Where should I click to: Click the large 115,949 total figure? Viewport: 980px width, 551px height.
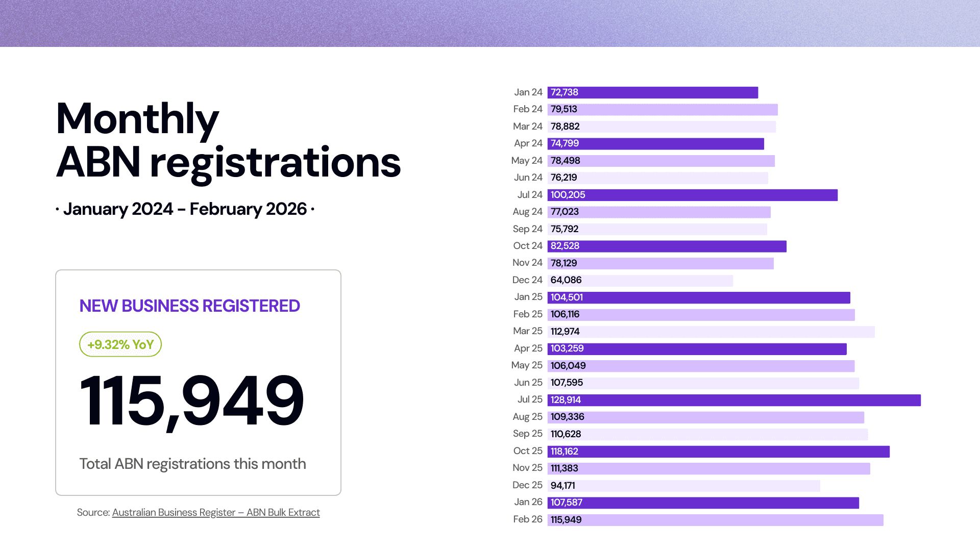pos(192,400)
